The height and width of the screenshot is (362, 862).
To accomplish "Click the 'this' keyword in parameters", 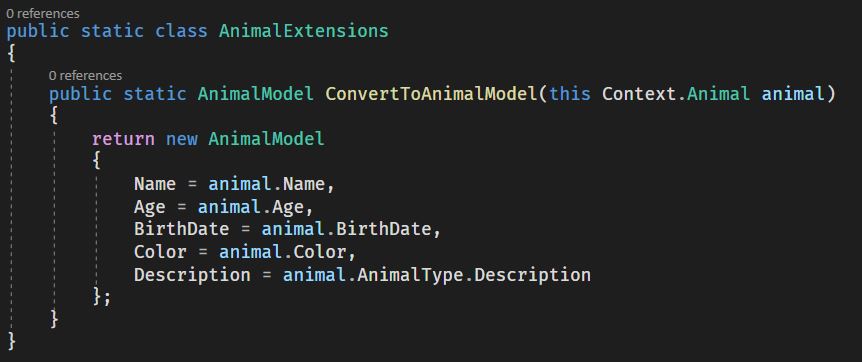I will (570, 94).
